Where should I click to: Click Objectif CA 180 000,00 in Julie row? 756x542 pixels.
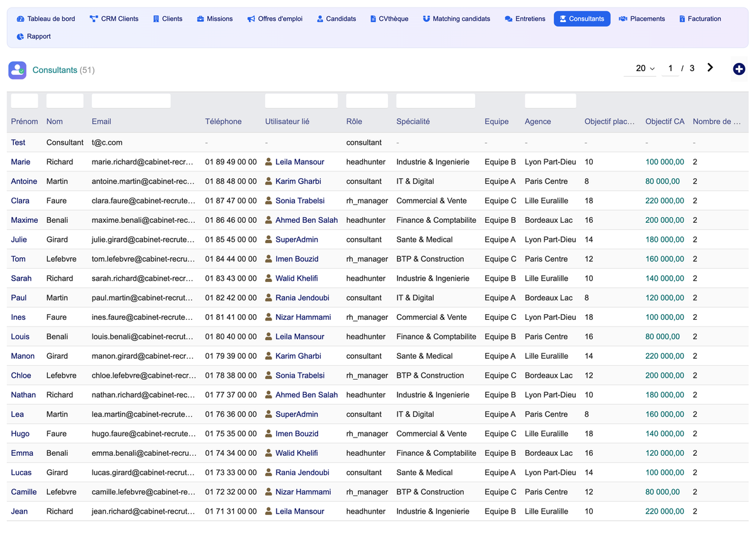tap(665, 239)
